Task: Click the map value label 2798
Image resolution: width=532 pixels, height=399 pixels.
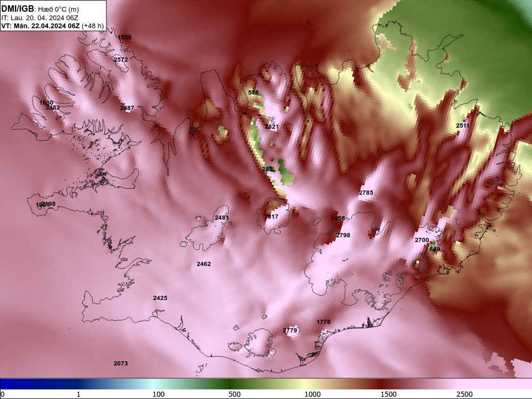Action: [343, 235]
